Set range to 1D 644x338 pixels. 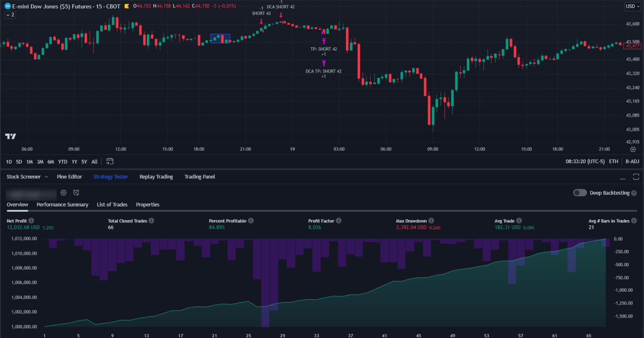[x=9, y=162]
